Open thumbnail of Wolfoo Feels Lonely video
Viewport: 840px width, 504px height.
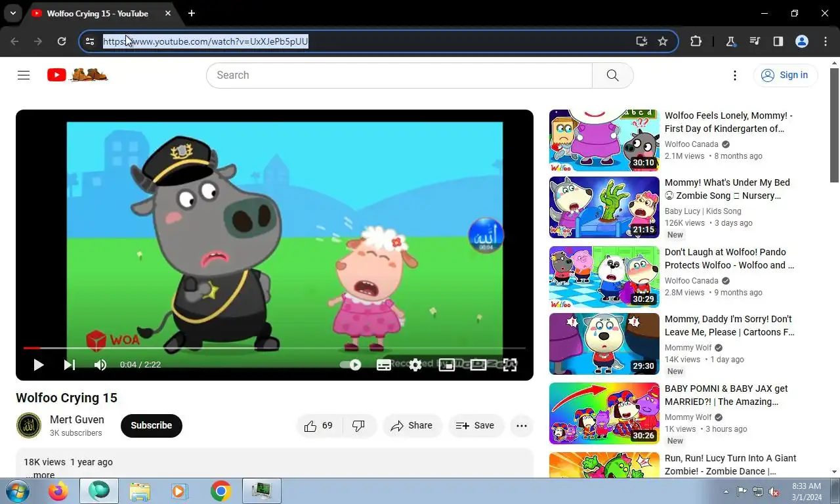click(604, 140)
